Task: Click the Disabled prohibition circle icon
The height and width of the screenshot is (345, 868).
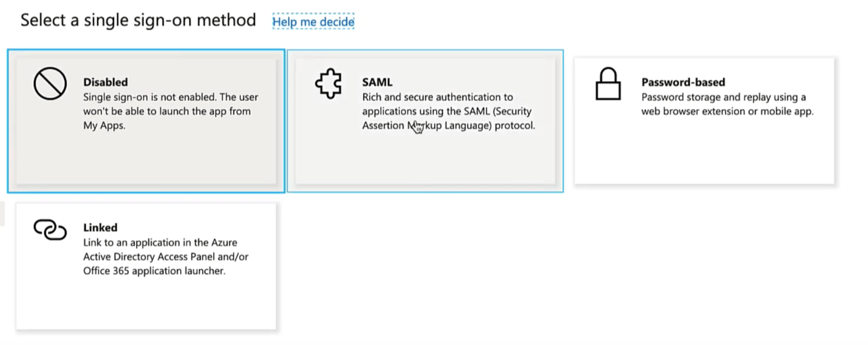Action: coord(51,85)
